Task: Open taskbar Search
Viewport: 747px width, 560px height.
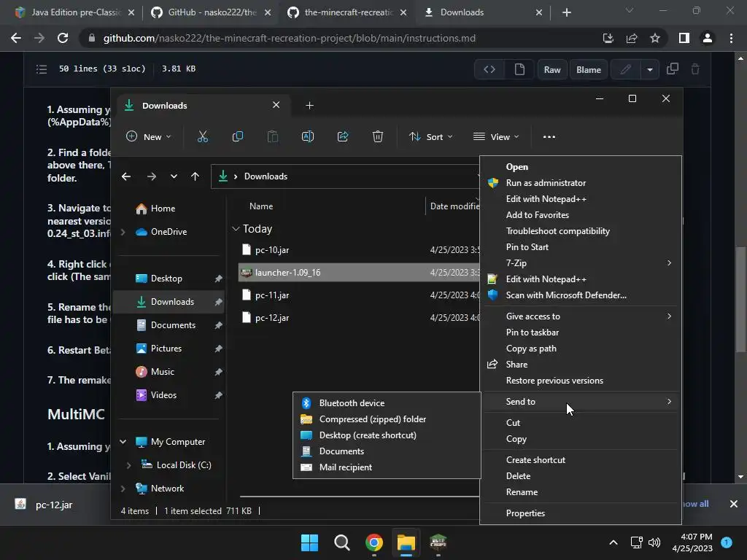Action: [341, 542]
